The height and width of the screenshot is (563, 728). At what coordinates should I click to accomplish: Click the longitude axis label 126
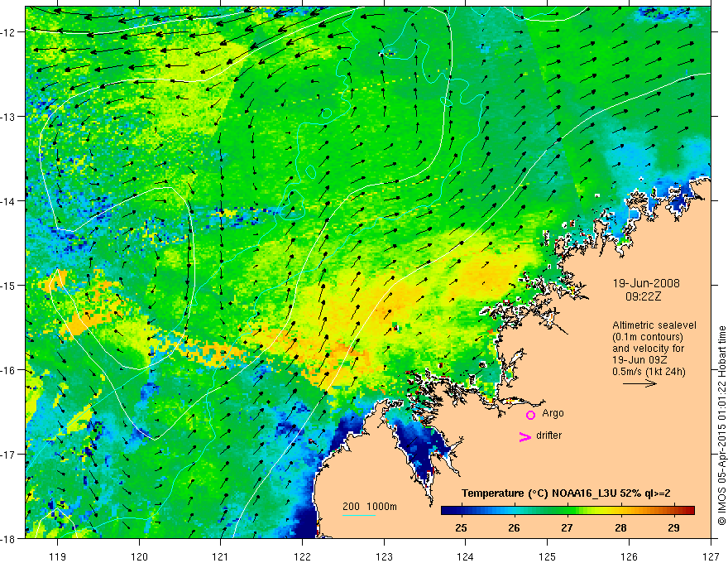[629, 556]
